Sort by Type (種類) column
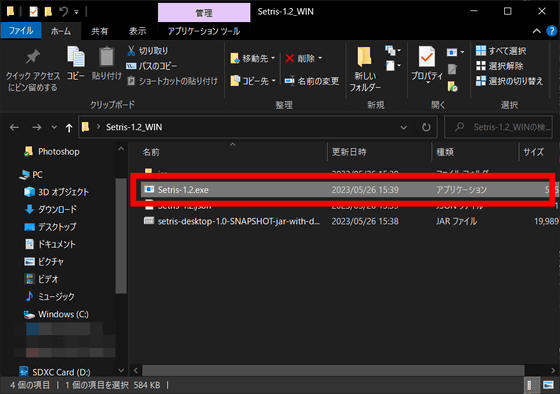The height and width of the screenshot is (394, 560). 445,152
